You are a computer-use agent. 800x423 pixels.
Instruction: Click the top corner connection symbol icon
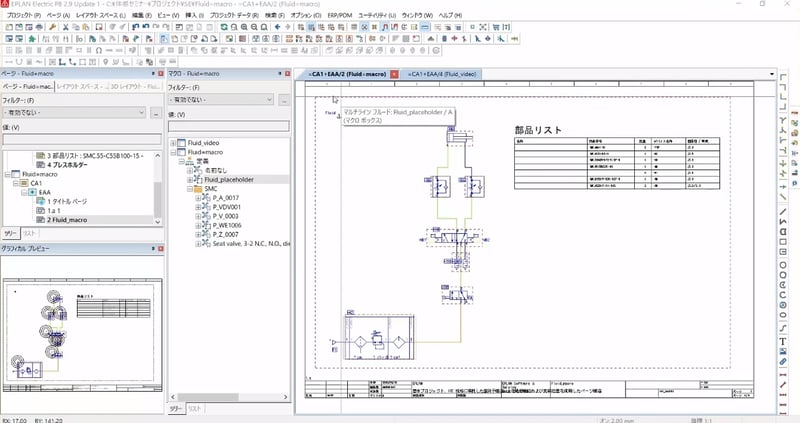[783, 77]
